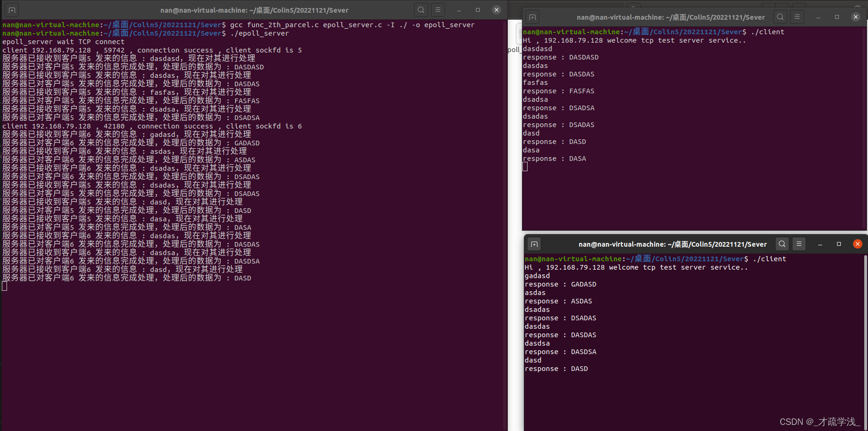Open search in the top-right client terminal
This screenshot has width=868, height=431.
tap(780, 16)
